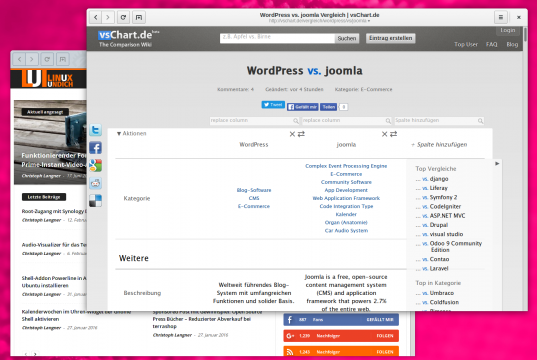Open FAQ in the header
This screenshot has width=537, height=360.
(491, 44)
